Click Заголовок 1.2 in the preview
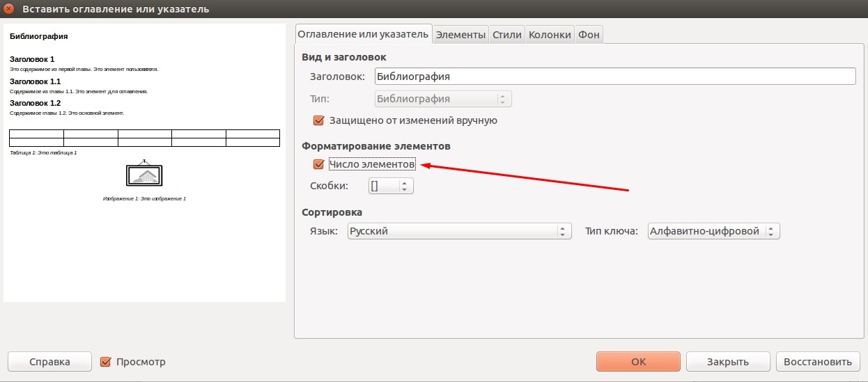Screen dimensions: 868x382 click(35, 103)
